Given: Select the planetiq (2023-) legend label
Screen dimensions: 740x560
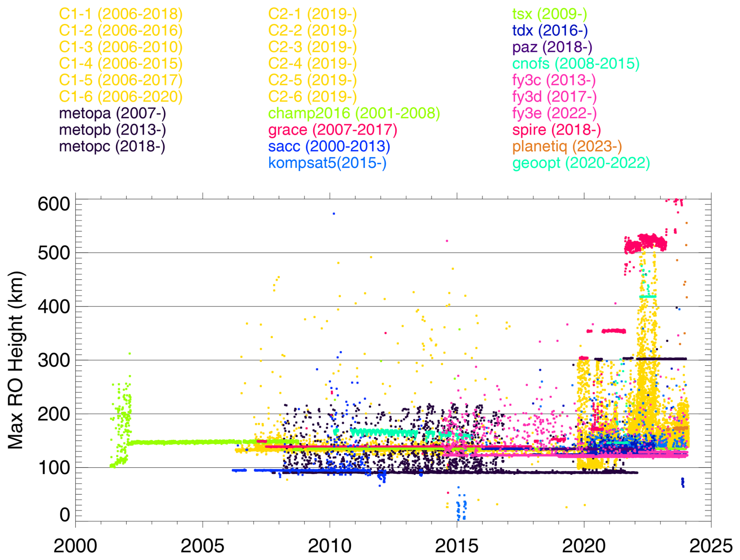Looking at the screenshot, I should tap(567, 146).
